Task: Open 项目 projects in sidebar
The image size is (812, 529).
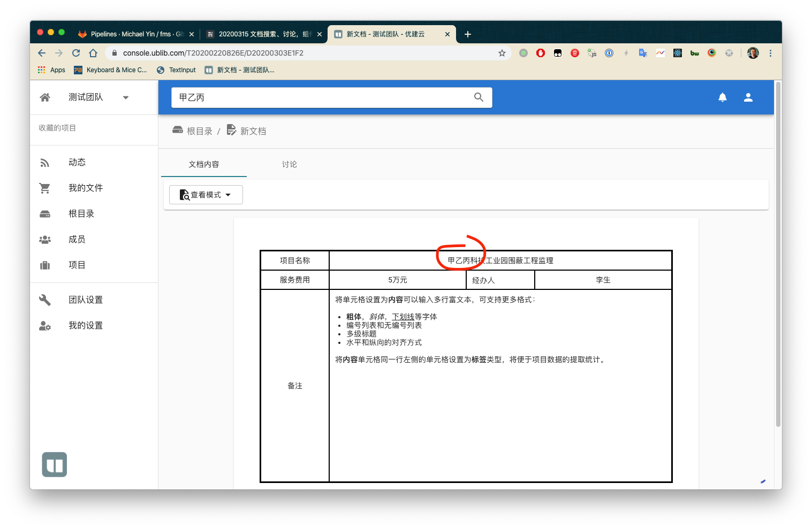Action: (77, 265)
